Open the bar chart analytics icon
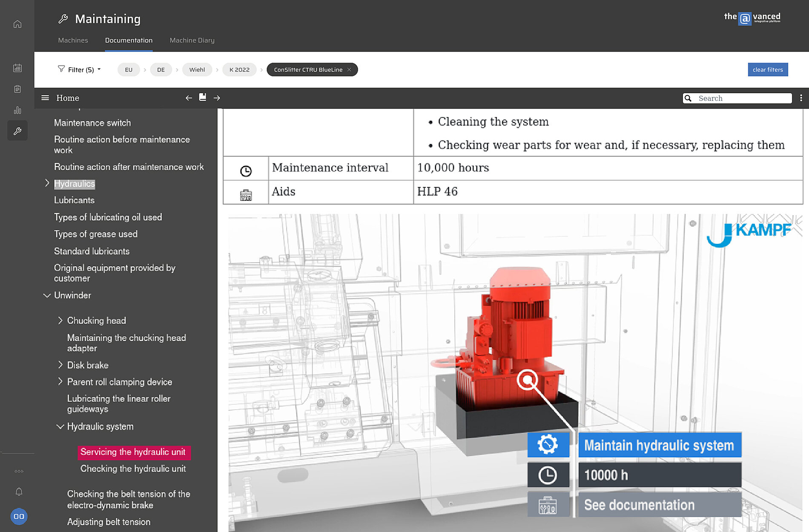 [17, 110]
